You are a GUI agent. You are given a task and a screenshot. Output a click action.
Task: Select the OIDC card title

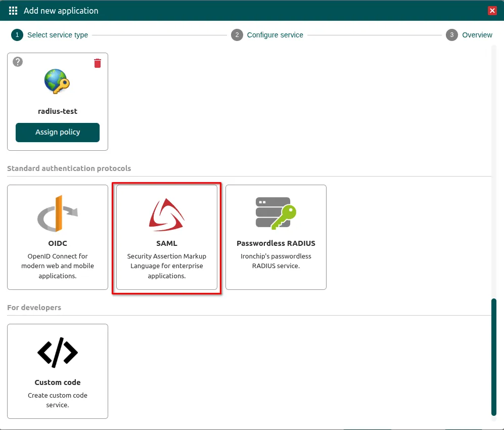pyautogui.click(x=58, y=243)
